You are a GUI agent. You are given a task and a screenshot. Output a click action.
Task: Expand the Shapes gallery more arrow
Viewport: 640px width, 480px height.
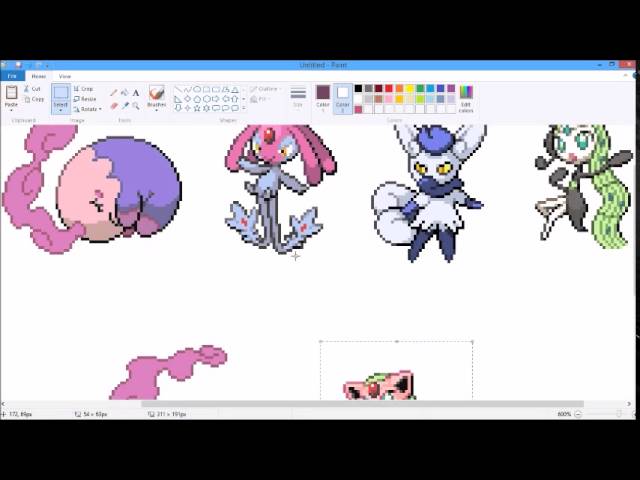pyautogui.click(x=244, y=108)
